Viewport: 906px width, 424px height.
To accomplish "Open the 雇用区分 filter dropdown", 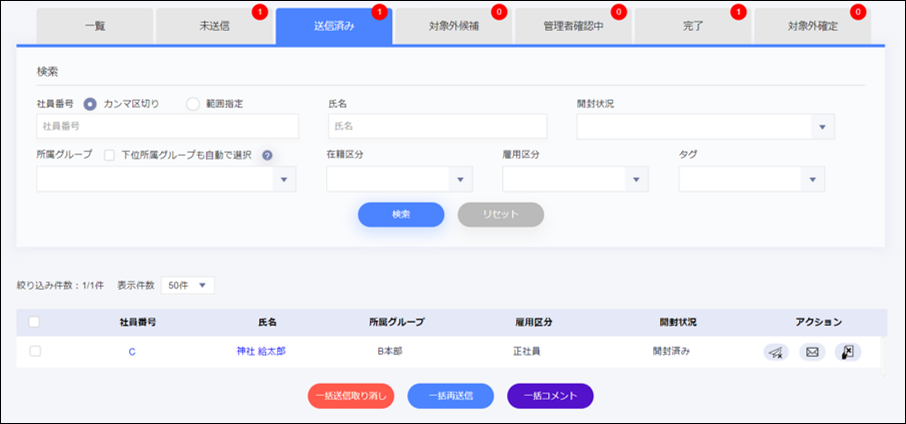I will tap(575, 179).
